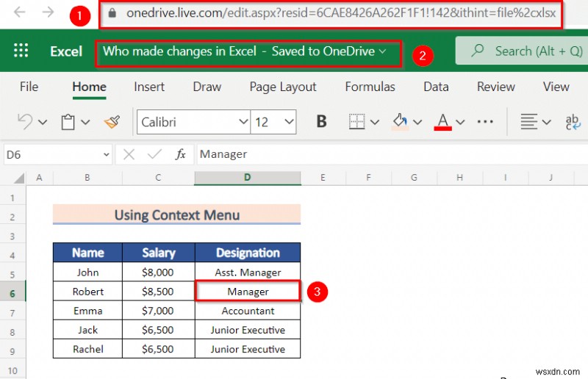The image size is (588, 379).
Task: Select column B header
Action: (87, 178)
